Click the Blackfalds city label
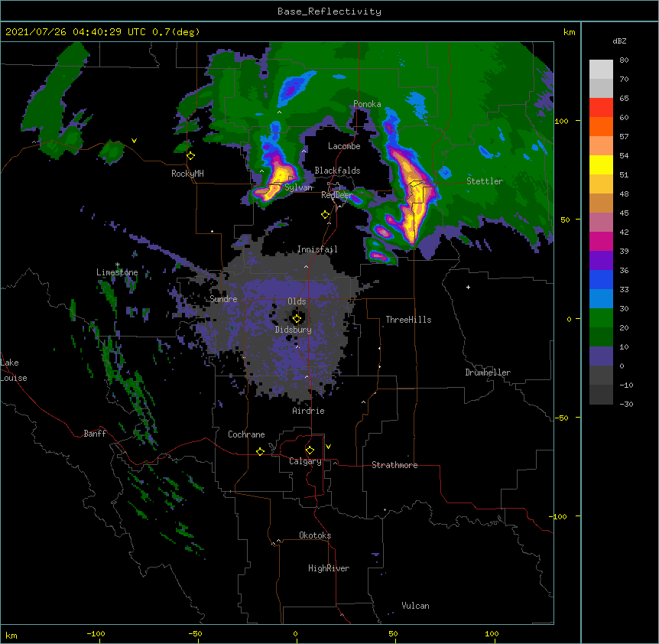The height and width of the screenshot is (644, 659). 337,171
